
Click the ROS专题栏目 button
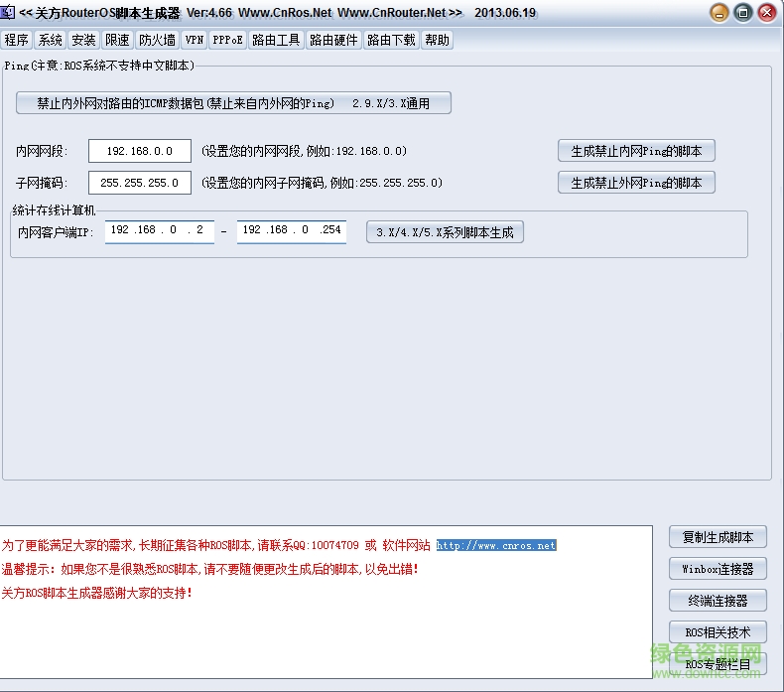[718, 664]
